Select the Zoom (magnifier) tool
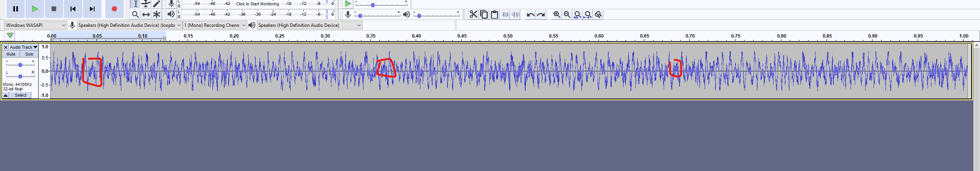Screen dimensions: 980x171 point(136,15)
